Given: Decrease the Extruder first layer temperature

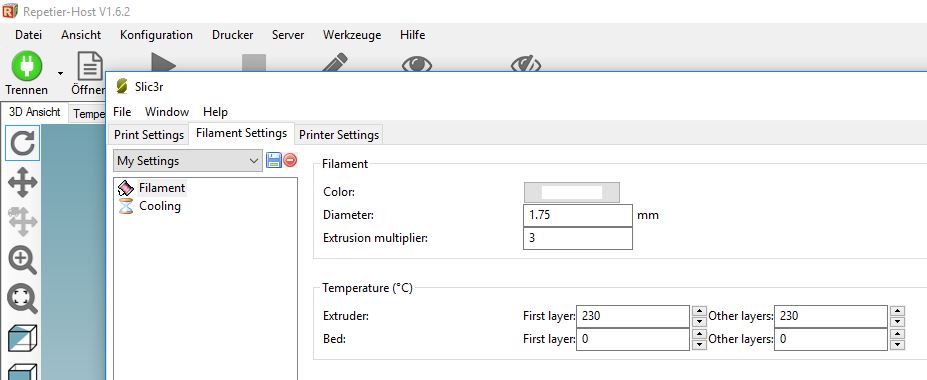Looking at the screenshot, I should [699, 321].
